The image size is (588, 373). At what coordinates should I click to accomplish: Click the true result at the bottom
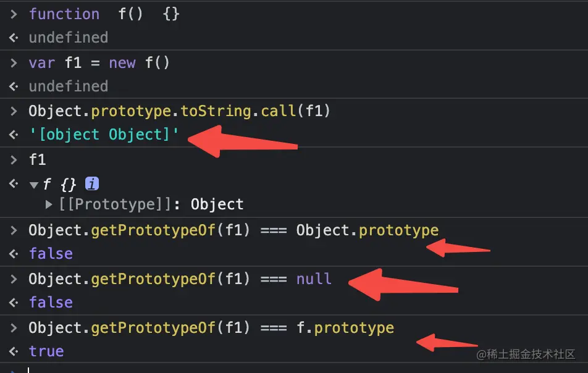(46, 351)
